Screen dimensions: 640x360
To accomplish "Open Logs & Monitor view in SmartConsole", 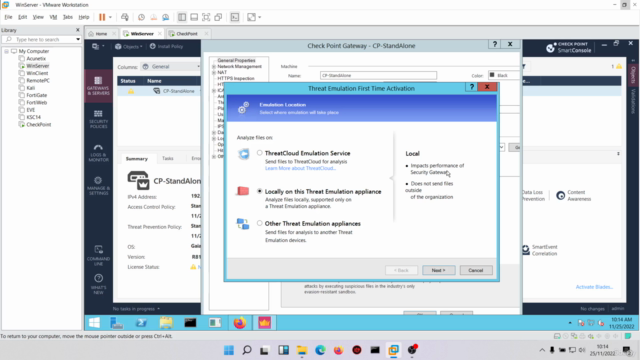I will click(98, 153).
